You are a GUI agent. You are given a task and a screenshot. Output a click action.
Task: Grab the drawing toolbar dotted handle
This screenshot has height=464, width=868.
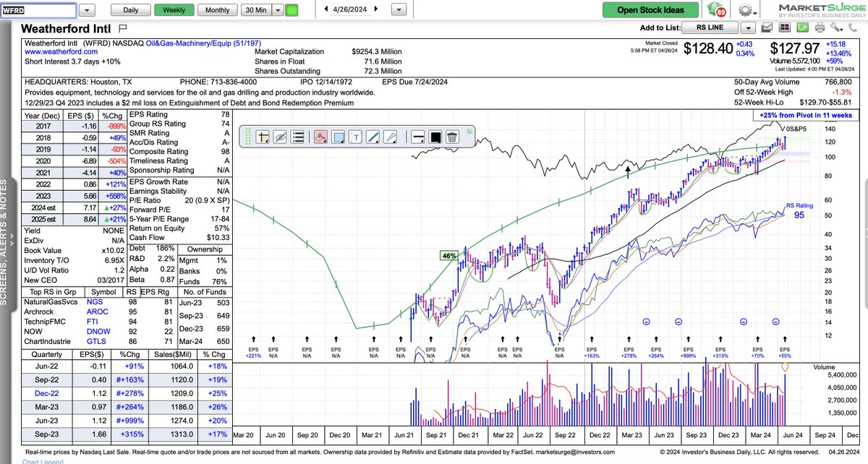[x=247, y=137]
